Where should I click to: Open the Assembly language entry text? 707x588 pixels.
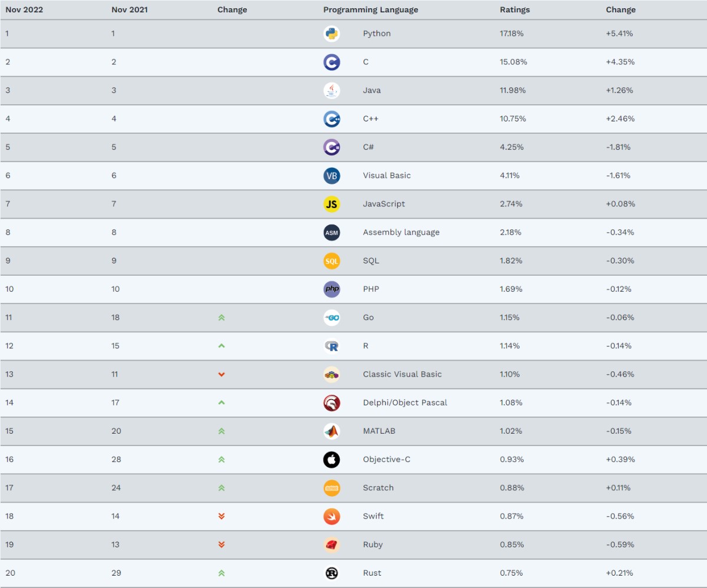click(401, 232)
